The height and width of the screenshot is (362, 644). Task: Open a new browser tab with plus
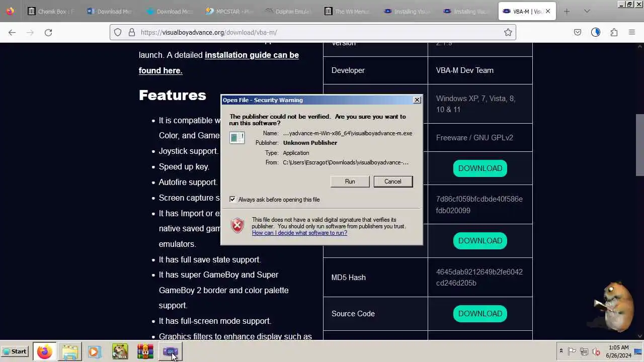click(567, 11)
